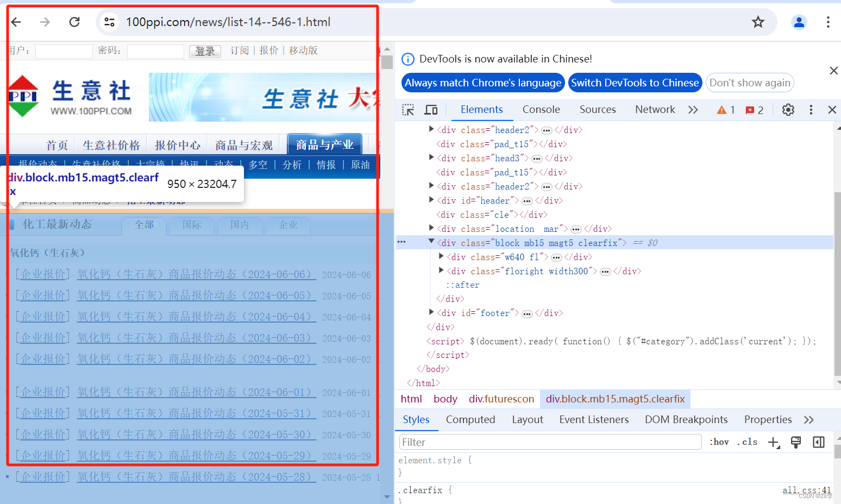Viewport: 841px width, 504px height.
Task: Open the Properties tab
Action: pos(768,420)
